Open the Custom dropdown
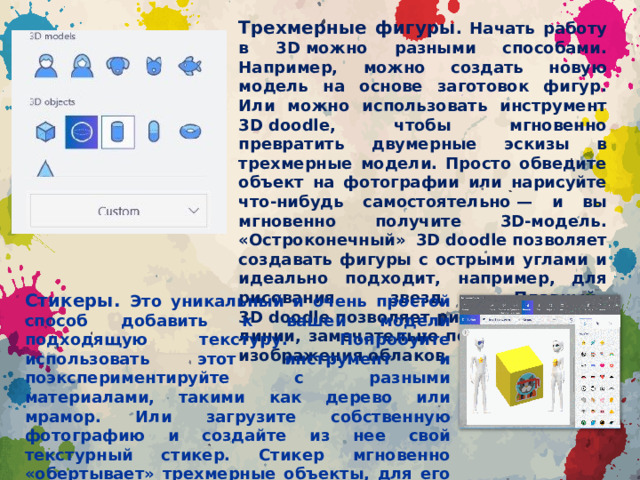Screen dimensions: 640x480 point(118,211)
